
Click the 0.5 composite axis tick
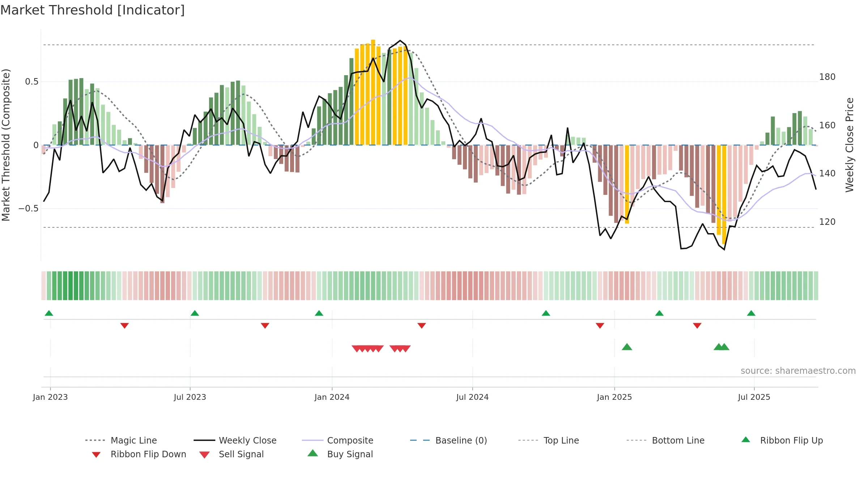click(x=32, y=82)
